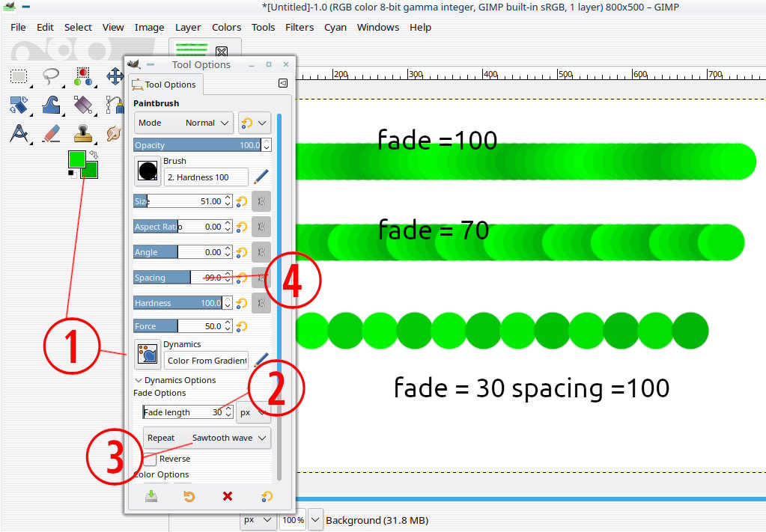The height and width of the screenshot is (532, 766).
Task: Click the Spacing slider
Action: click(x=179, y=278)
